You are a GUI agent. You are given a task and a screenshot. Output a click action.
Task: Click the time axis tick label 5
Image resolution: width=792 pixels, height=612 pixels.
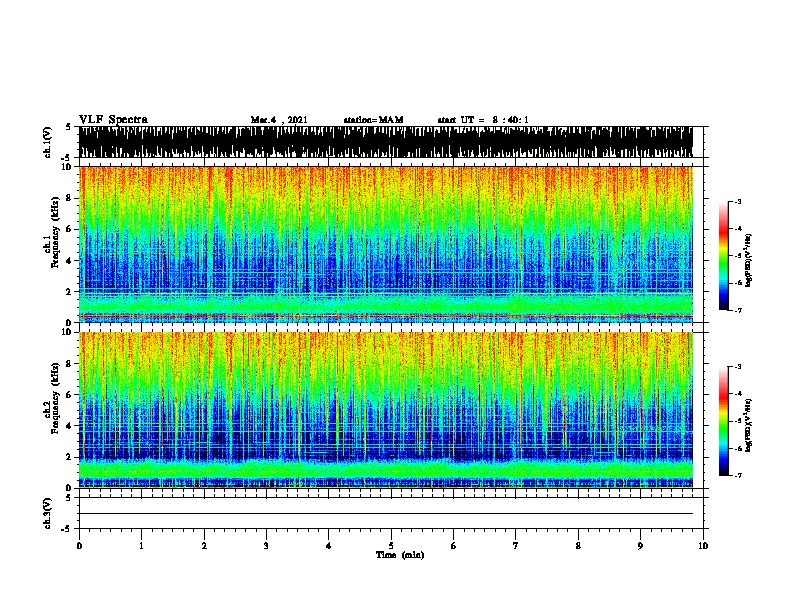click(391, 545)
